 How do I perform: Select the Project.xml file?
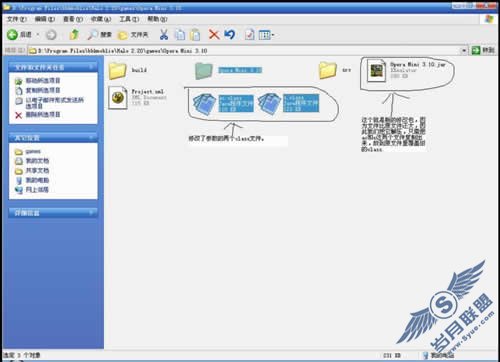coord(137,97)
